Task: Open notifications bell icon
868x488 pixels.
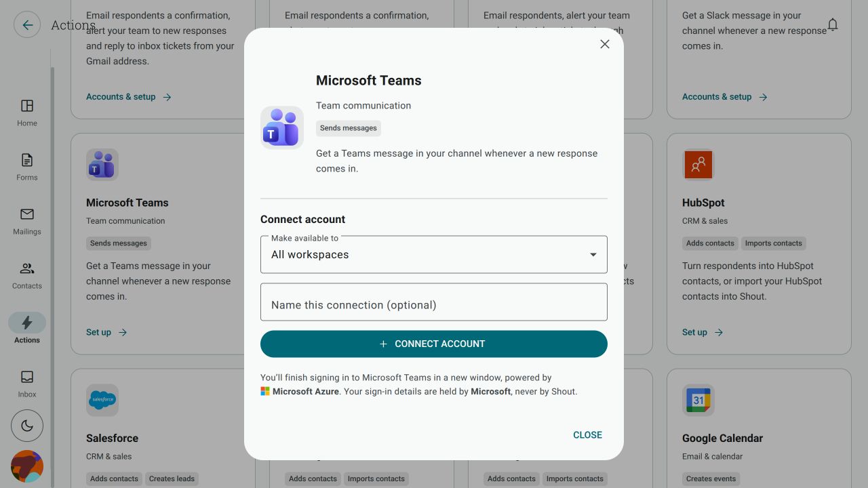Action: click(833, 25)
